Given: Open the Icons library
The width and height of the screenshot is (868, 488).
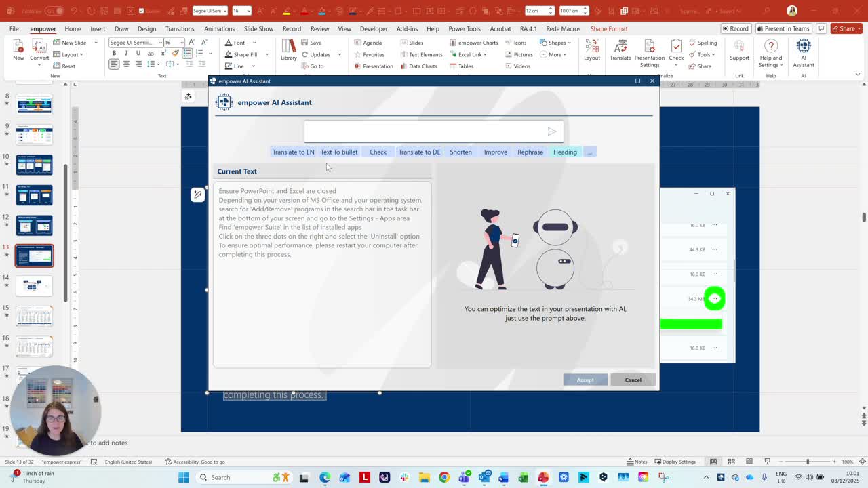Looking at the screenshot, I should (515, 43).
